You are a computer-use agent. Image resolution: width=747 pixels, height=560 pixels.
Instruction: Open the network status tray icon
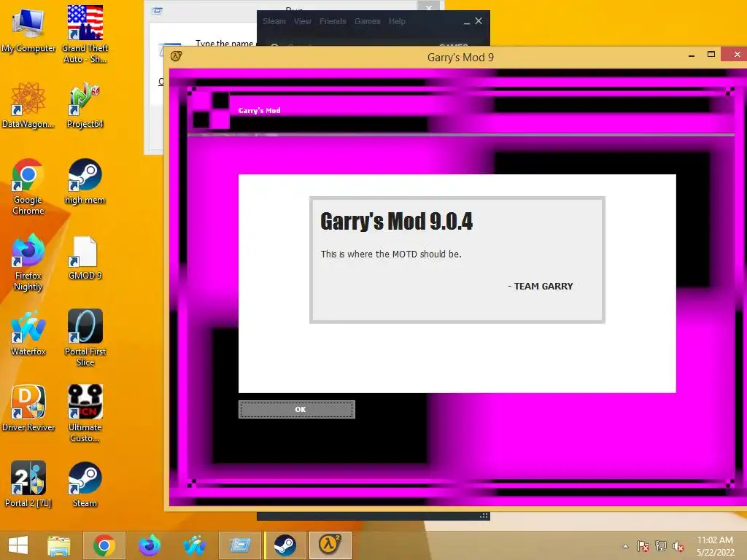click(661, 546)
